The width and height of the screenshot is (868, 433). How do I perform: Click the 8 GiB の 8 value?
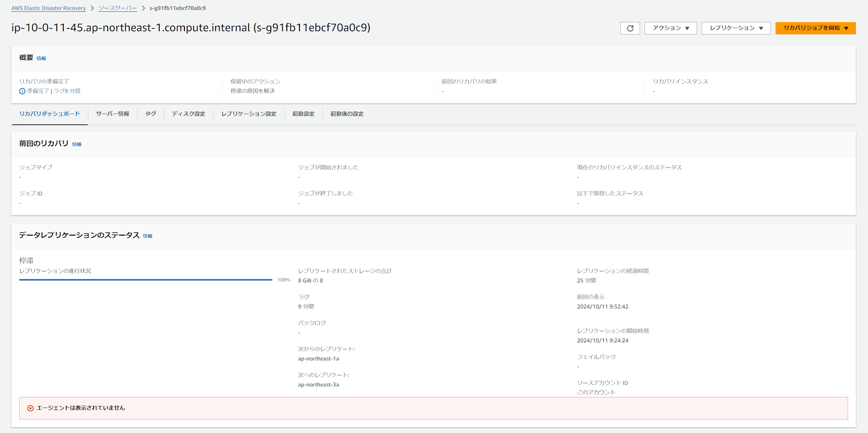click(310, 281)
